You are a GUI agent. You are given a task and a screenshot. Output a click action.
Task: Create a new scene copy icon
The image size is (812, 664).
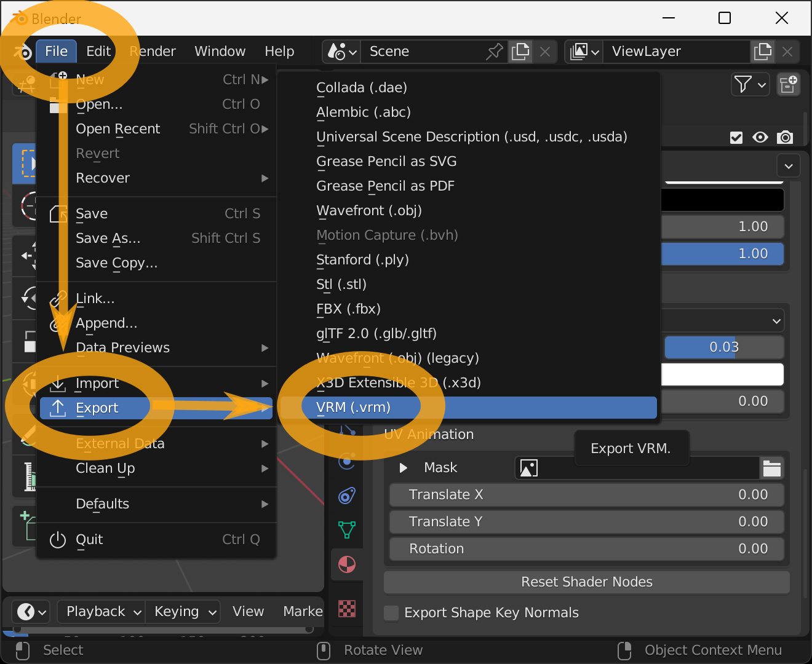click(520, 52)
